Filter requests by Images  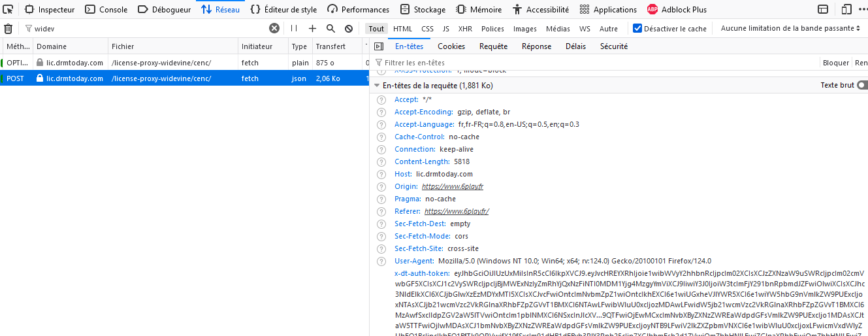[x=525, y=29]
